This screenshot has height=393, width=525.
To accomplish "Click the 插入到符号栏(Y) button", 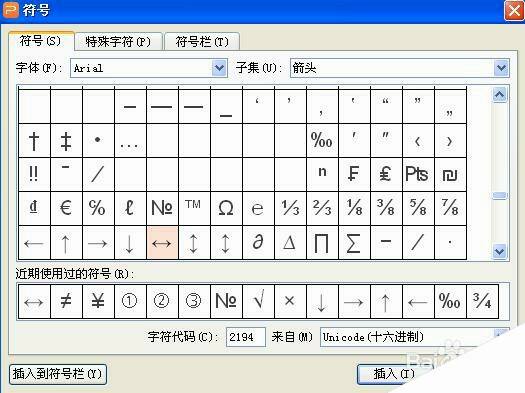I will pyautogui.click(x=58, y=374).
